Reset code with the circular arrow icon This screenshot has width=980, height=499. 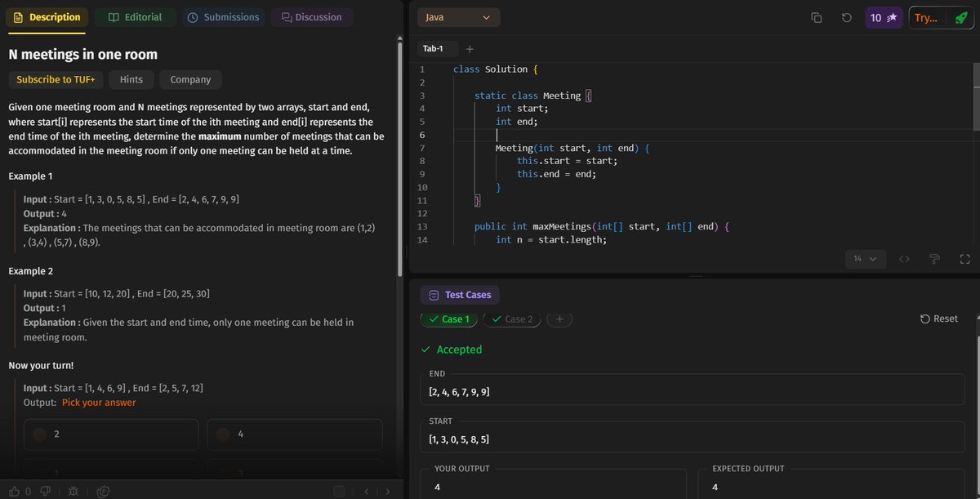[x=847, y=17]
